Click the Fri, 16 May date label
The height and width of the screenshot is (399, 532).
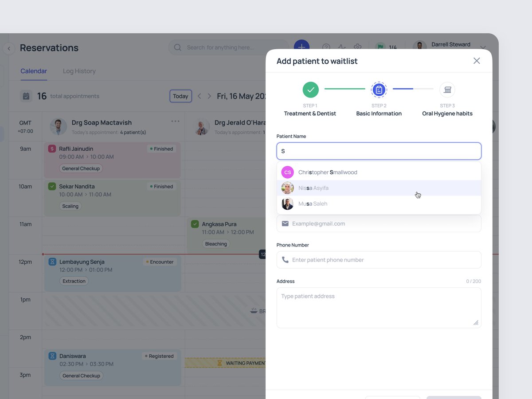pos(242,96)
